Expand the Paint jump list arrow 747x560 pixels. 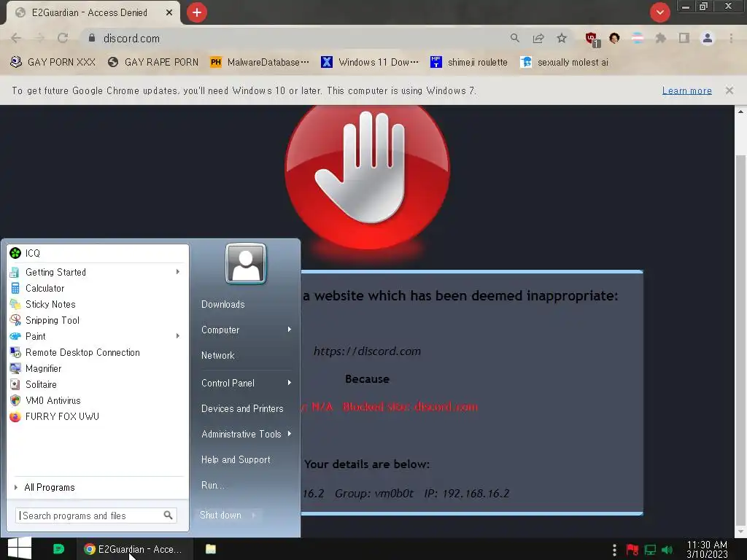pyautogui.click(x=178, y=336)
